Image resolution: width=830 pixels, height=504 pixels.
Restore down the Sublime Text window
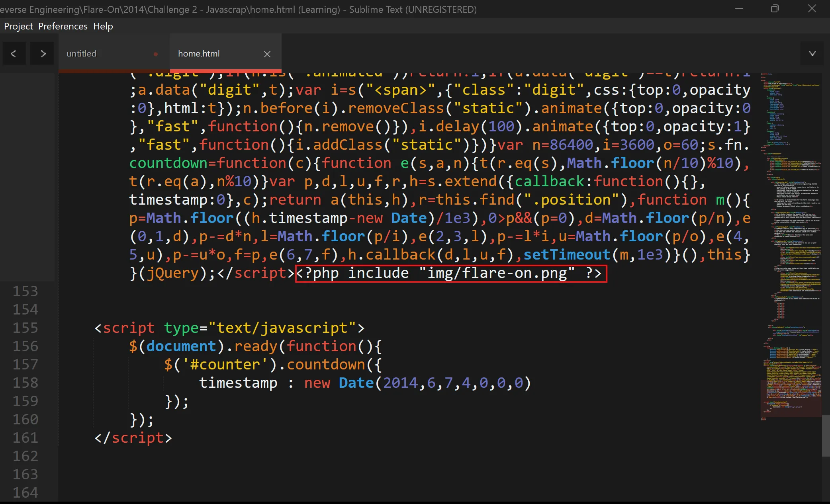coord(775,9)
